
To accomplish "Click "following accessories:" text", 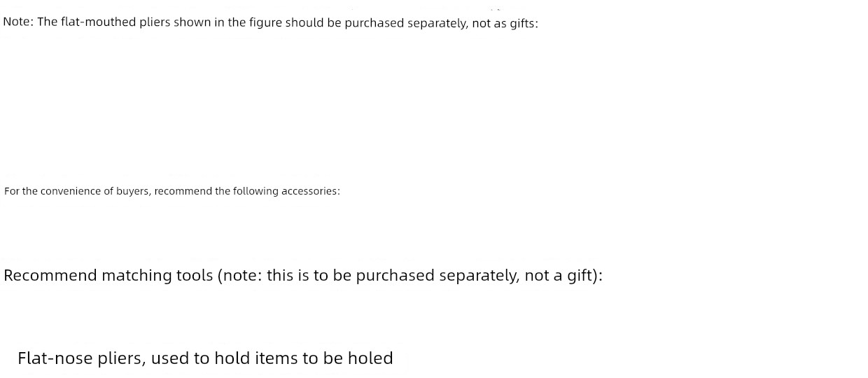I will (286, 191).
